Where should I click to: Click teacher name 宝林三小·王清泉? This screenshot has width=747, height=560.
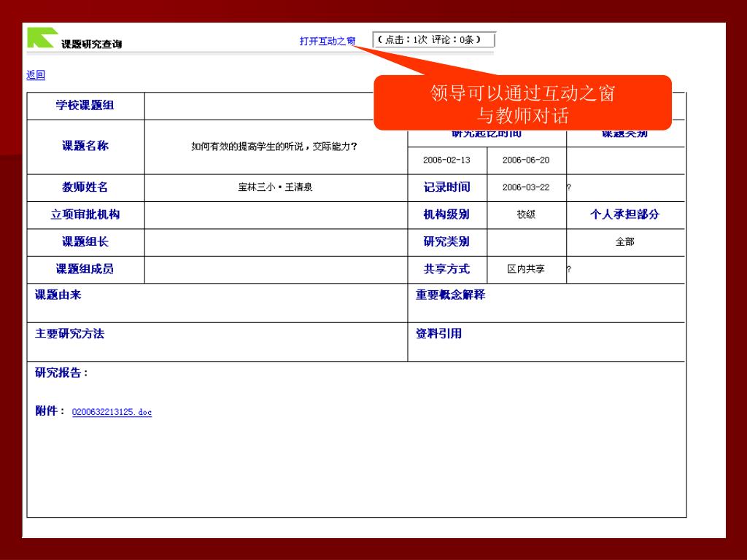[x=275, y=187]
